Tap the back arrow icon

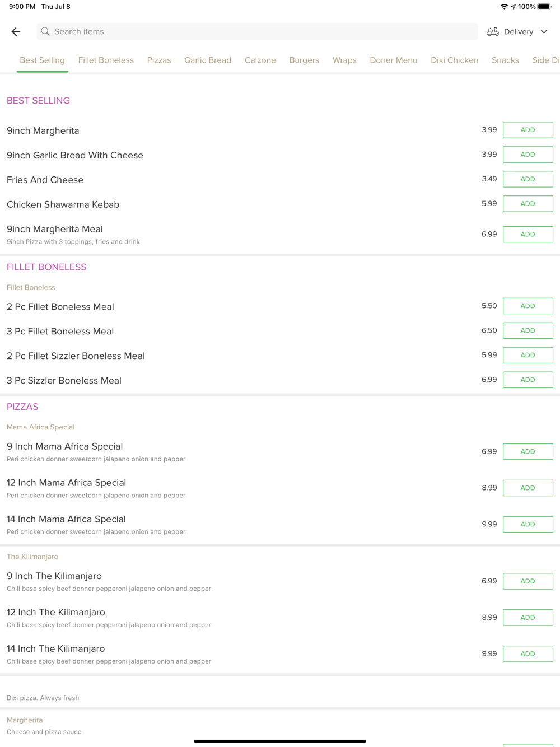click(x=16, y=32)
